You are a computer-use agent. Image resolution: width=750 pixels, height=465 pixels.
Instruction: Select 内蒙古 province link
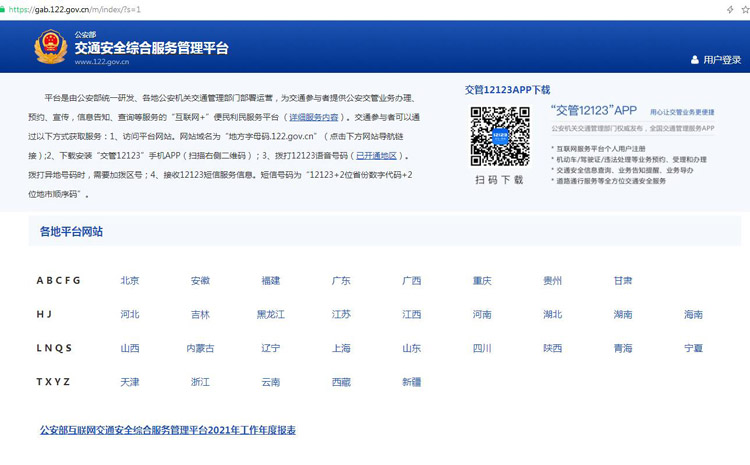coord(200,349)
